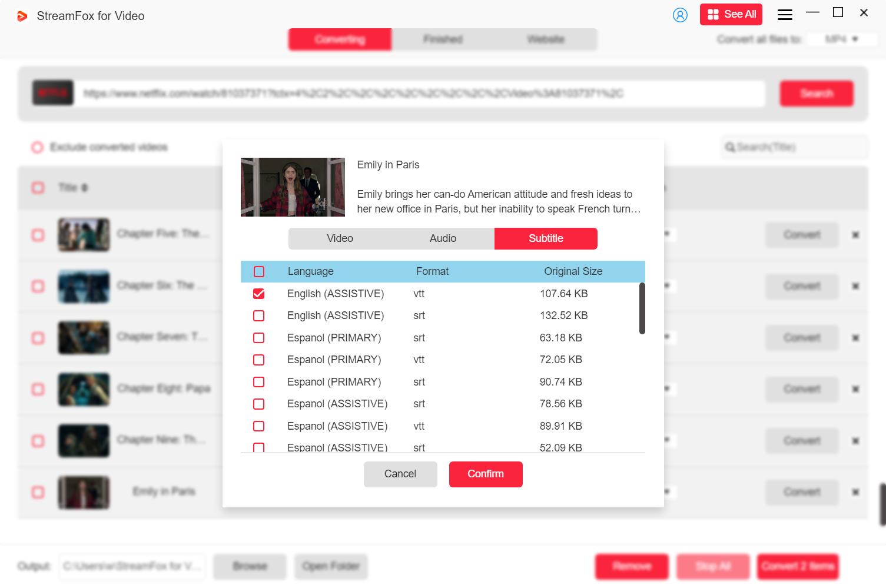Click the StreamFox logo icon
Viewport: 886px width, 588px height.
22,16
